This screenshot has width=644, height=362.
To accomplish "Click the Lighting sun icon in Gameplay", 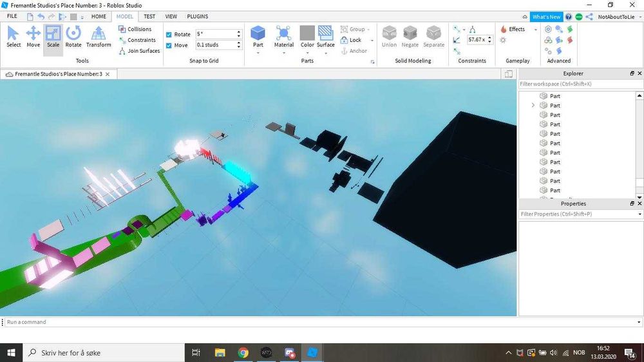I will click(x=503, y=41).
